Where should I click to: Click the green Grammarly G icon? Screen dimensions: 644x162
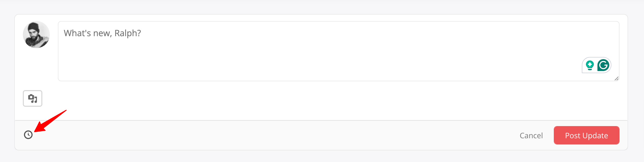point(603,65)
